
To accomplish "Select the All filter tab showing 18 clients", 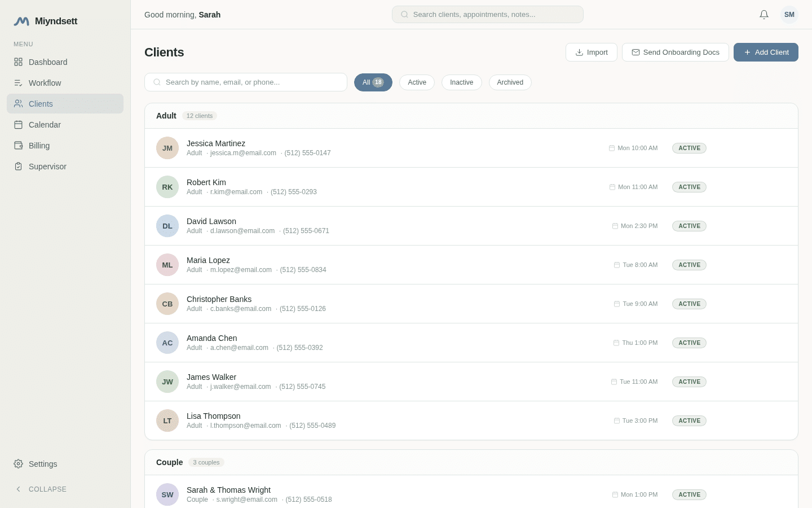I will [373, 82].
